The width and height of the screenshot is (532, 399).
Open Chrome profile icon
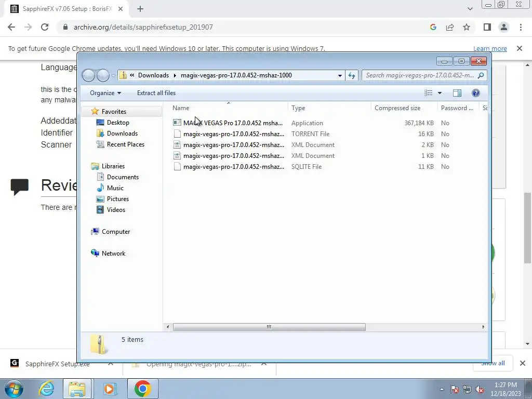pos(504,27)
